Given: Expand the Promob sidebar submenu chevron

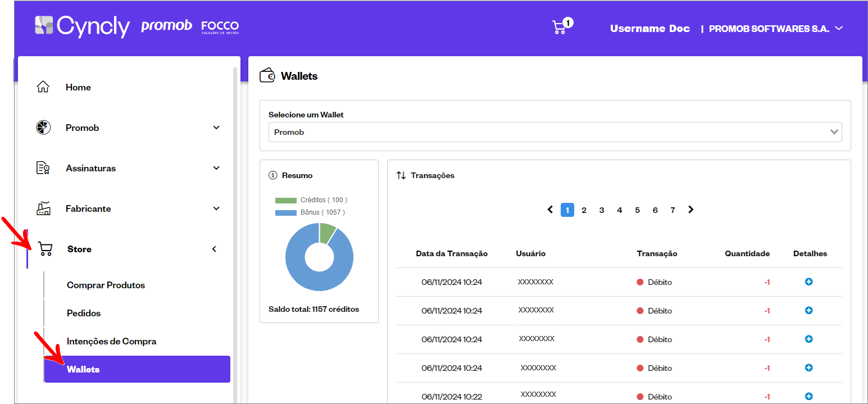Looking at the screenshot, I should click(216, 128).
